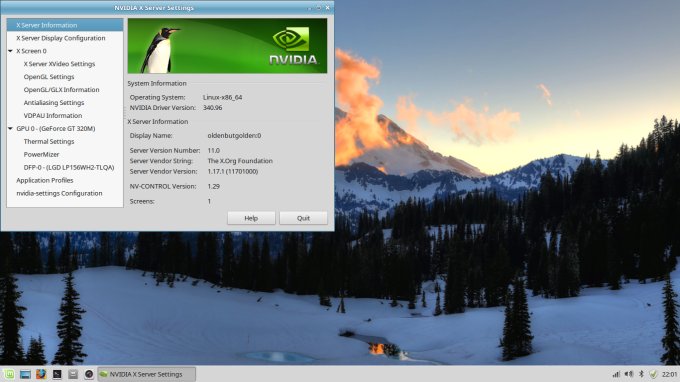Open the update manager shield icon
The width and height of the screenshot is (680, 382).
[x=653, y=374]
